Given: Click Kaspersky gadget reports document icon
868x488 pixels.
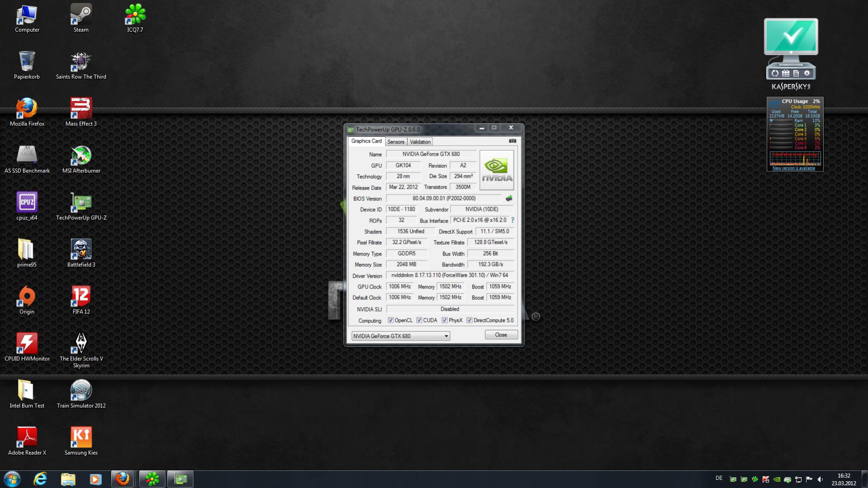Looking at the screenshot, I should pyautogui.click(x=796, y=73).
